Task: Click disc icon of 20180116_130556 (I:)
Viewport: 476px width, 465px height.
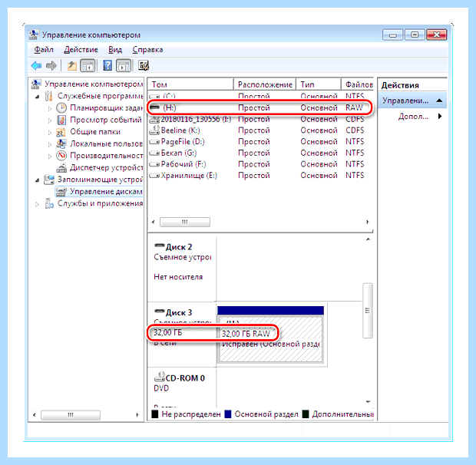Action: point(154,120)
